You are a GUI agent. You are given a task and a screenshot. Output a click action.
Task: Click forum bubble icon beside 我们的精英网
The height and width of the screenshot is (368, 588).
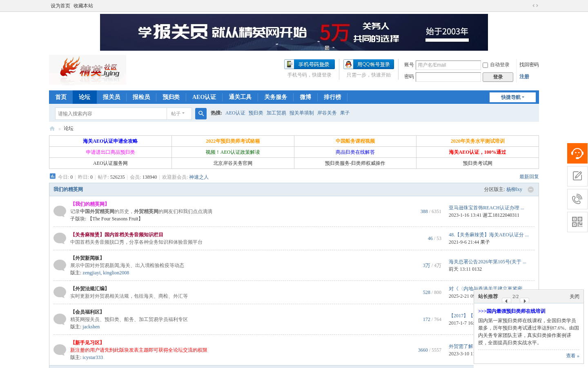tap(60, 211)
